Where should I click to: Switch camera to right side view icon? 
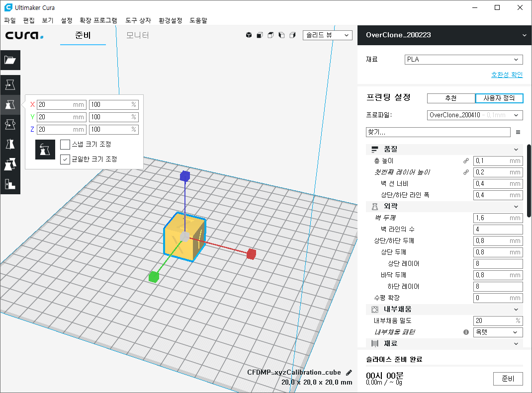292,35
